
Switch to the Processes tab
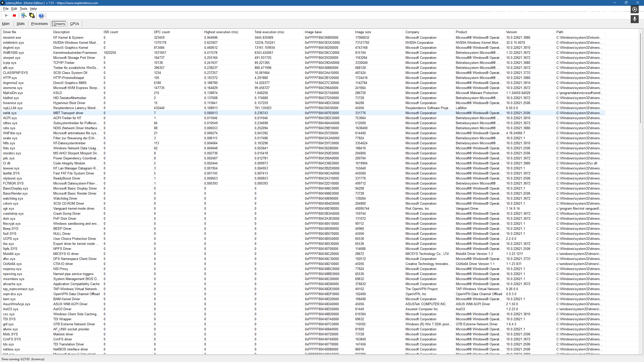pos(39,24)
